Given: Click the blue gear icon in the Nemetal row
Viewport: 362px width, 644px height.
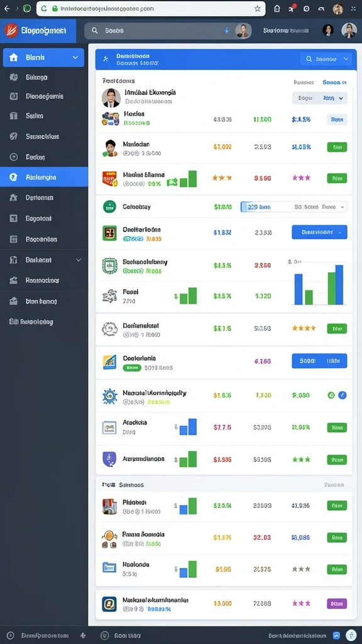Looking at the screenshot, I should point(109,396).
